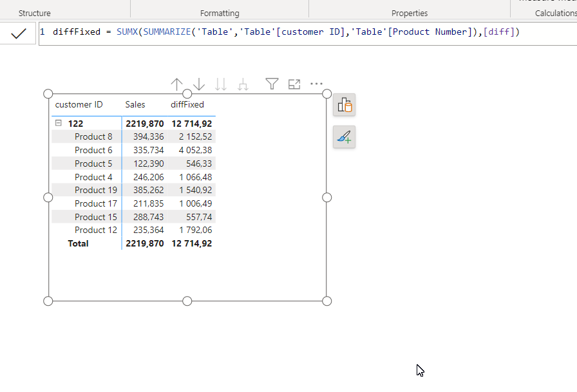Click the Sales value 394,336
Viewport: 577px width, 392px height.
[148, 137]
